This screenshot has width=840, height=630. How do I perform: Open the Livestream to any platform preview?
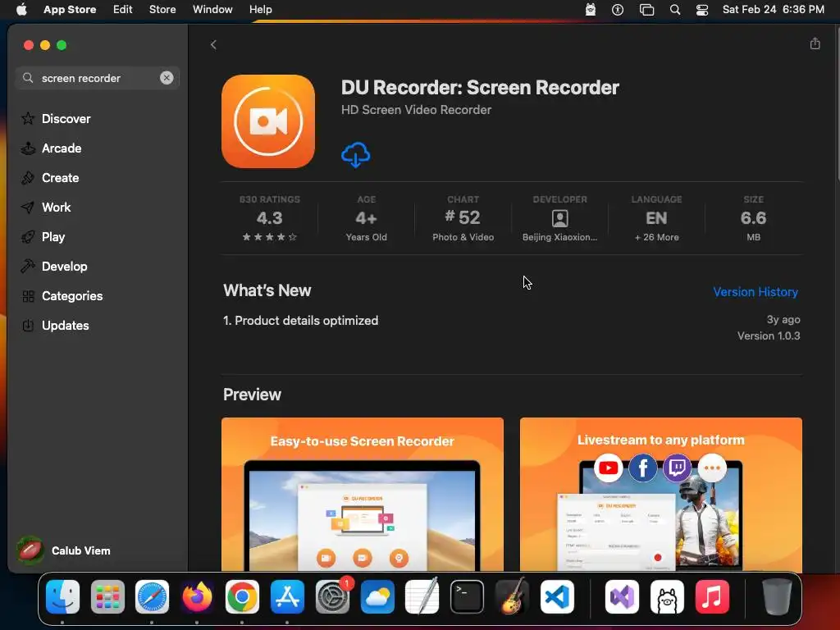pyautogui.click(x=660, y=494)
